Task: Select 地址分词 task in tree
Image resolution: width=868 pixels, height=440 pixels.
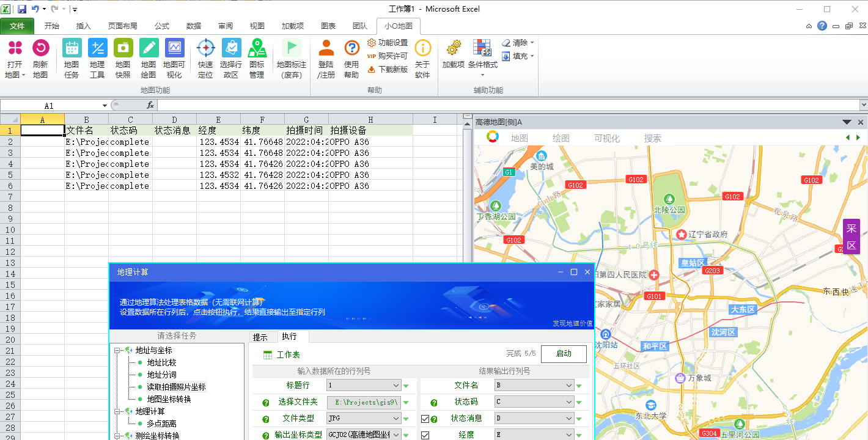Action: pyautogui.click(x=161, y=375)
